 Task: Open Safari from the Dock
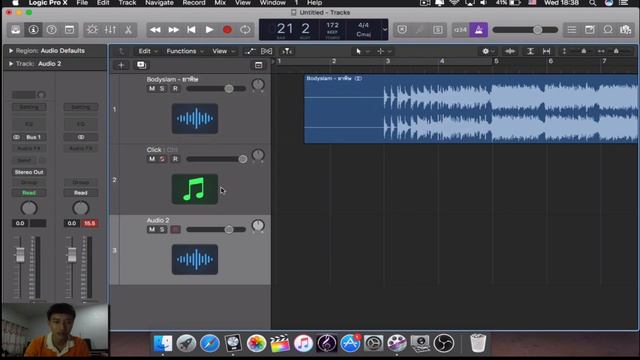(210, 343)
